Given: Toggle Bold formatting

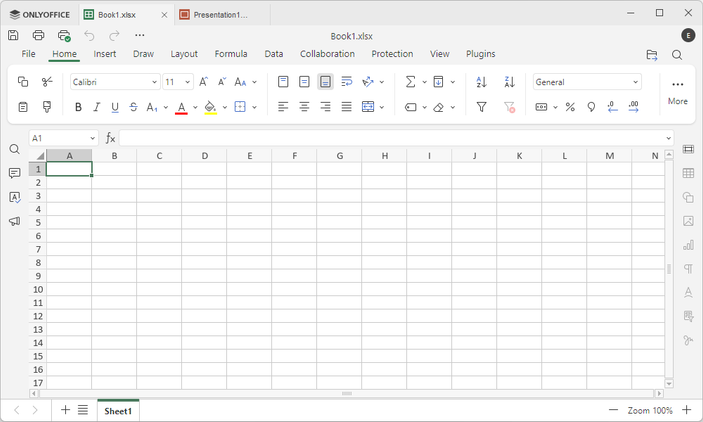Looking at the screenshot, I should pyautogui.click(x=78, y=107).
